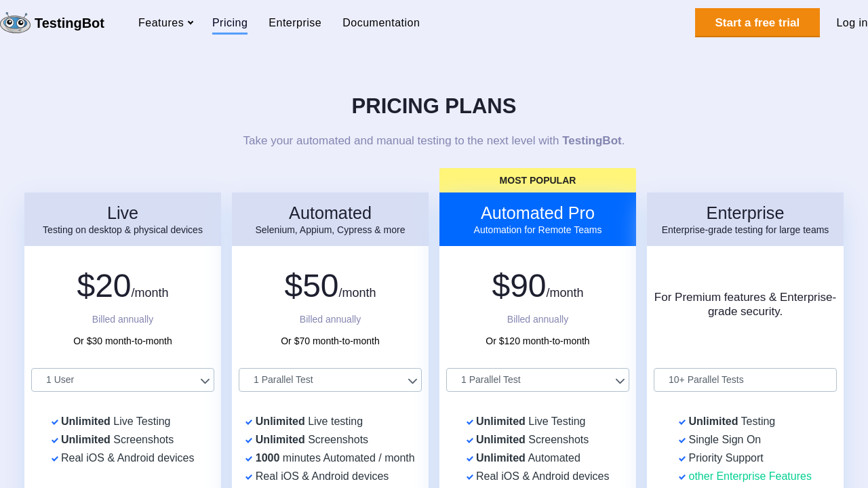Click the Automated Pro plan header
The image size is (868, 488).
point(538,219)
